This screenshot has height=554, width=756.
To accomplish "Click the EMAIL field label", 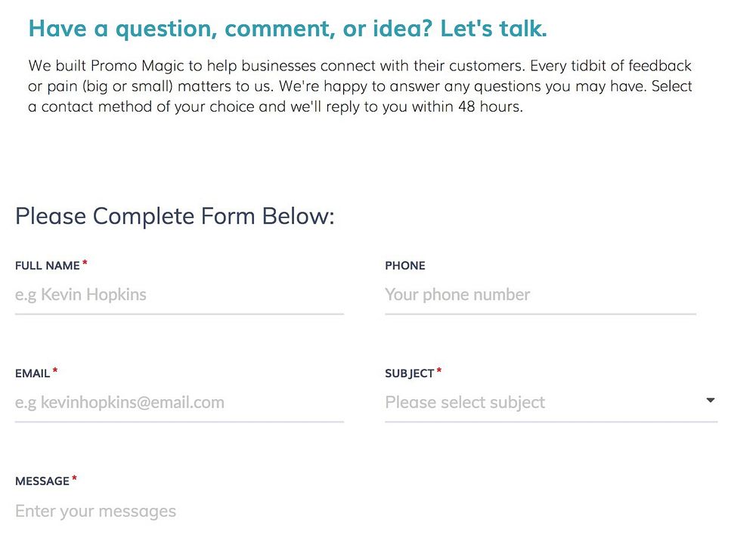I will point(33,373).
